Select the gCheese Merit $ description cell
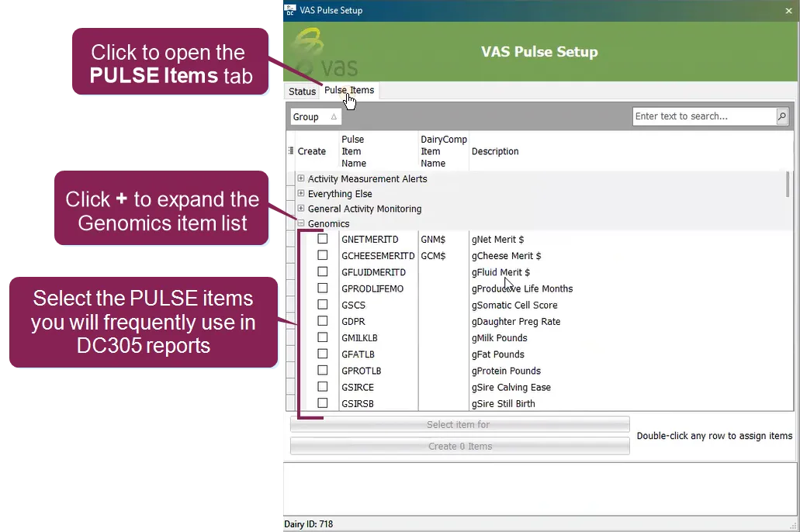Screen dimensions: 800x532 click(x=506, y=256)
